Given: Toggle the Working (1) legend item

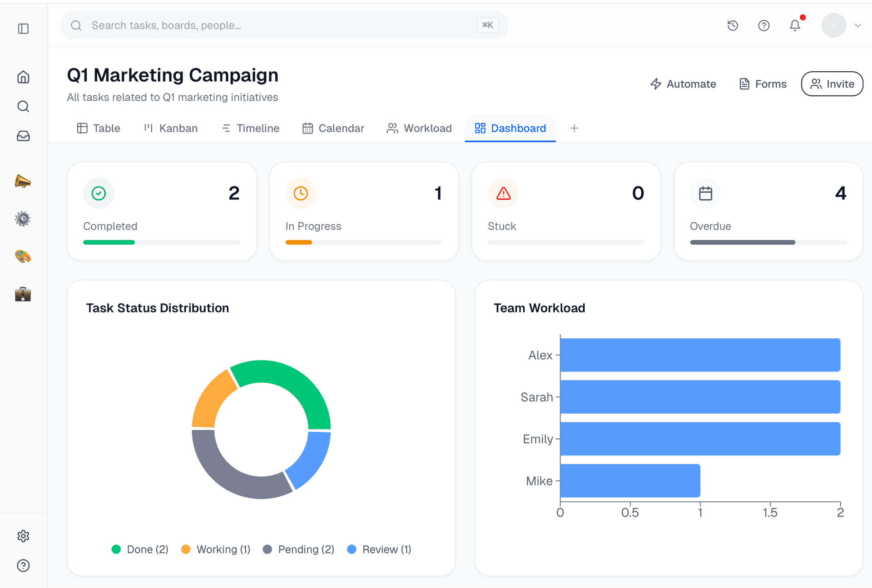Looking at the screenshot, I should click(215, 549).
